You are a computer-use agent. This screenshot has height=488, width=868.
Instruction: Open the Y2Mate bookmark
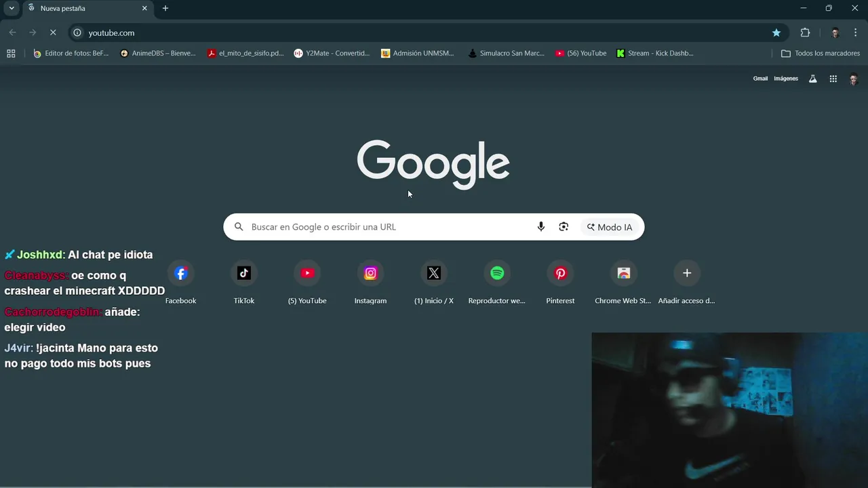(x=332, y=53)
